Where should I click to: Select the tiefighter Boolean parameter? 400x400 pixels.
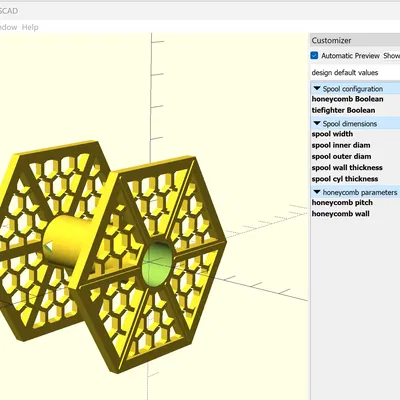point(343,110)
